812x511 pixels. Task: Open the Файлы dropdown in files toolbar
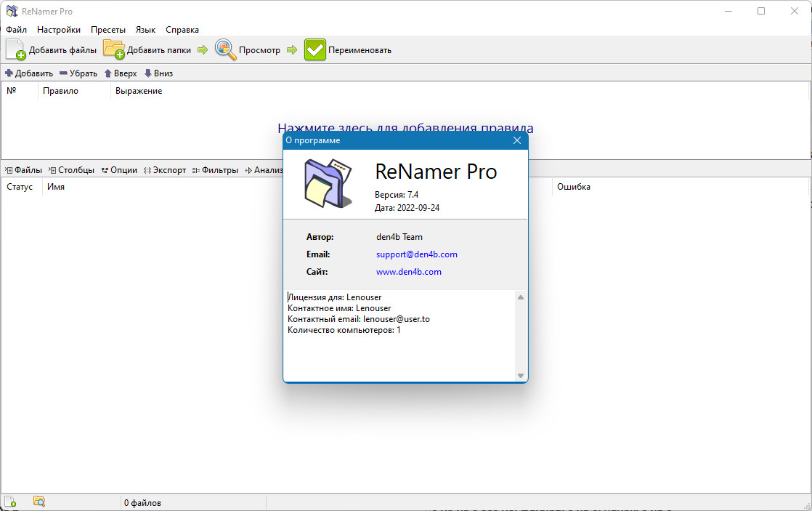tap(23, 170)
